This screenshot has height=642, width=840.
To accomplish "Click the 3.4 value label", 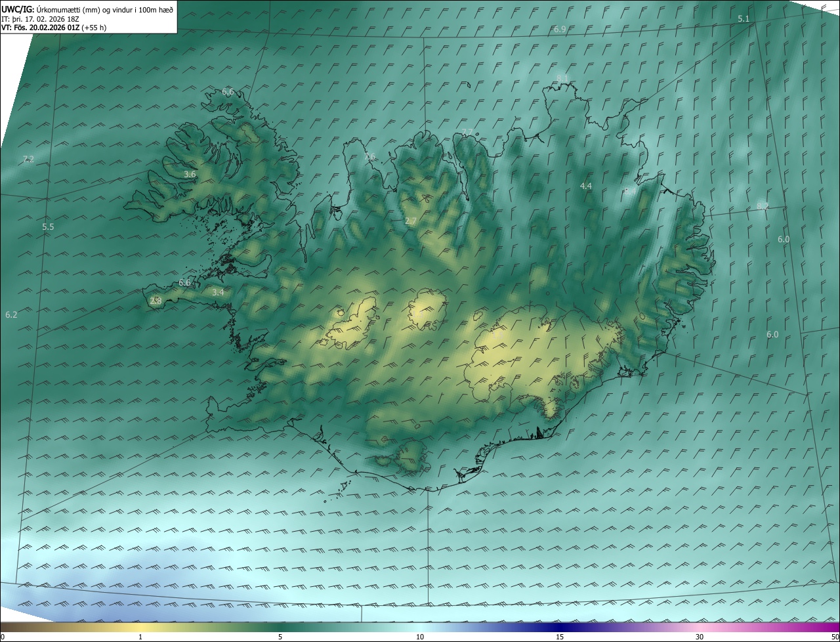I will [x=219, y=292].
